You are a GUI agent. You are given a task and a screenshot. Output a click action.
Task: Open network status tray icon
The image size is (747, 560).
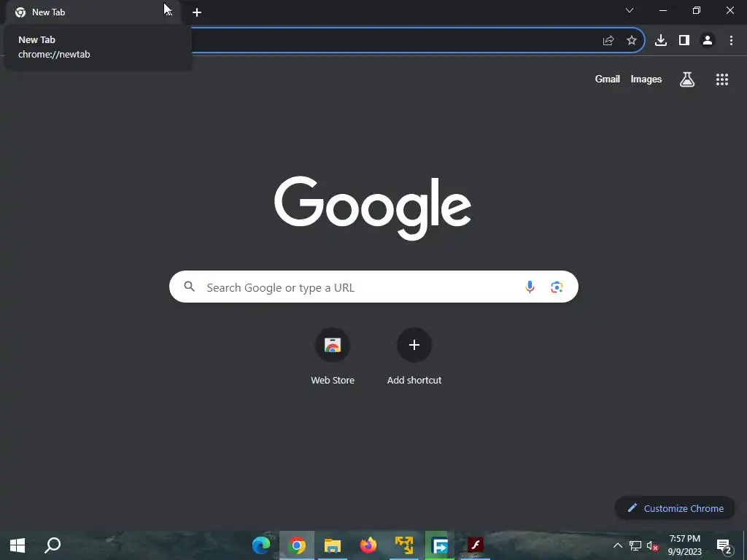click(x=635, y=545)
